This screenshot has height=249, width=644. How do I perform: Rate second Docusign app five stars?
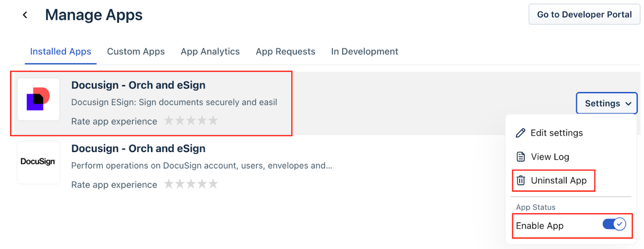pyautogui.click(x=213, y=184)
